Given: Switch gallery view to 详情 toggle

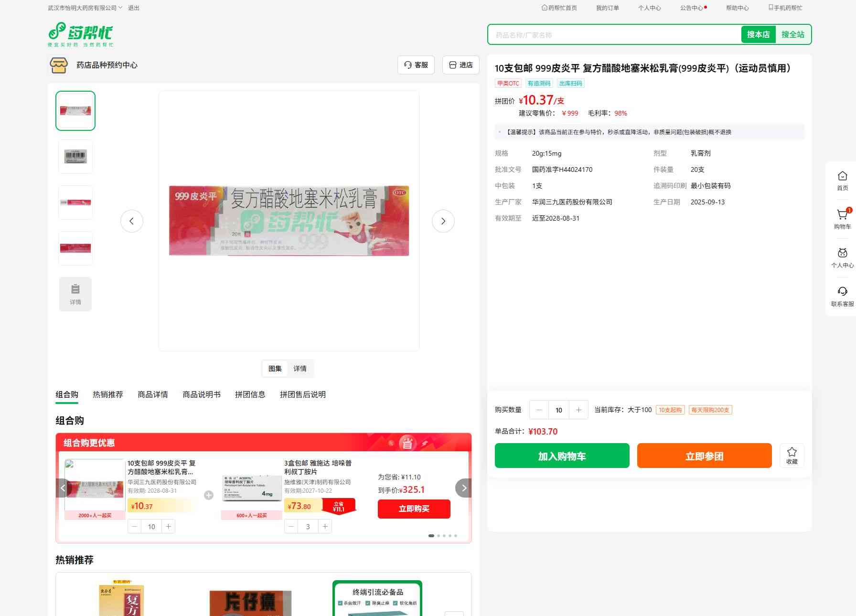Looking at the screenshot, I should 300,369.
